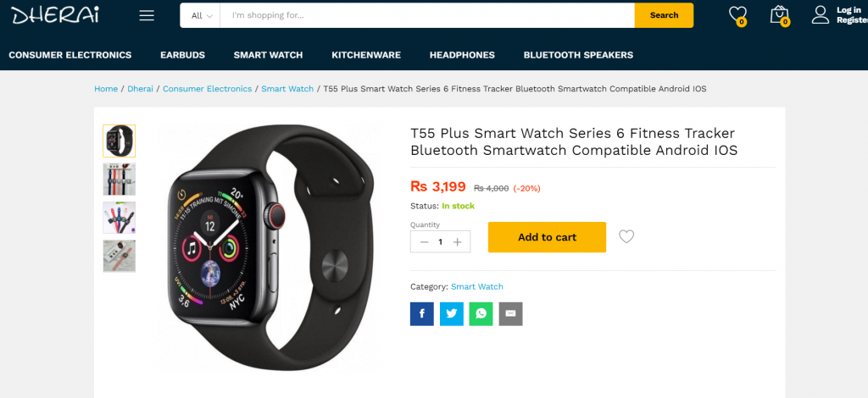Share product by email icon
This screenshot has width=868, height=398.
(510, 314)
